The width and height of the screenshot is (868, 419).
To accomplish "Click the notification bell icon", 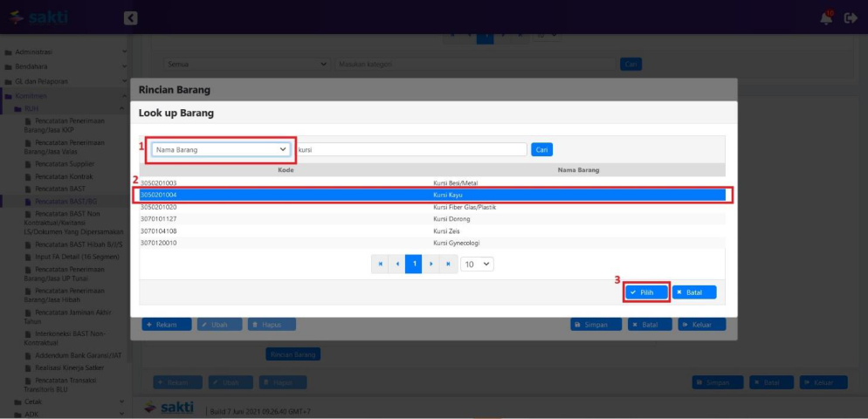I will click(x=826, y=17).
